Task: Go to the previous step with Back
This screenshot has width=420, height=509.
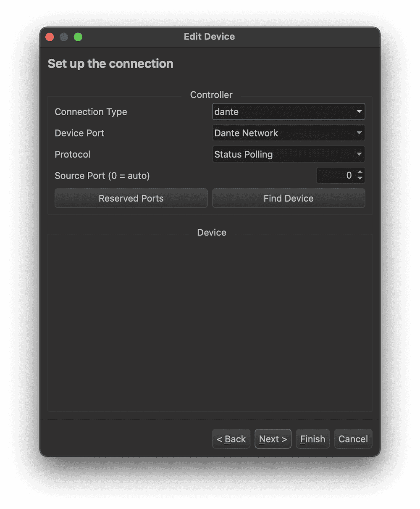Action: tap(231, 439)
